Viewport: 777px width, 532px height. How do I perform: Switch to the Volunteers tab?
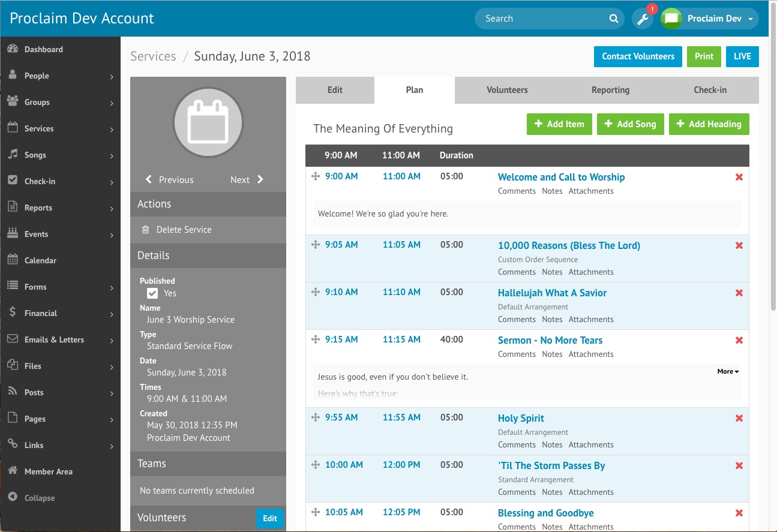(x=507, y=90)
